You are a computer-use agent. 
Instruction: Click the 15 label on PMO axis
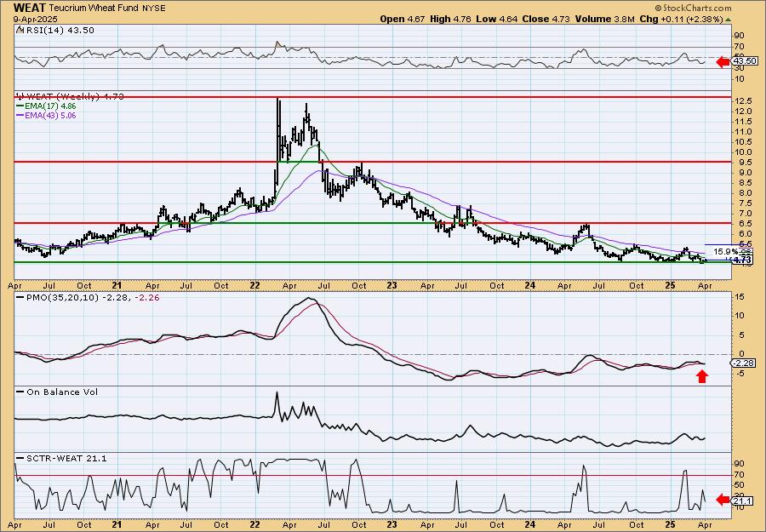click(740, 296)
